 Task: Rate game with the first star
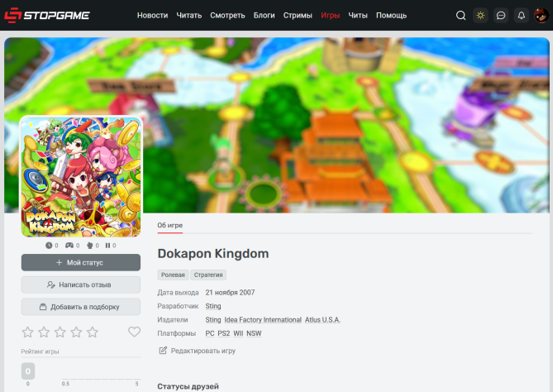28,332
